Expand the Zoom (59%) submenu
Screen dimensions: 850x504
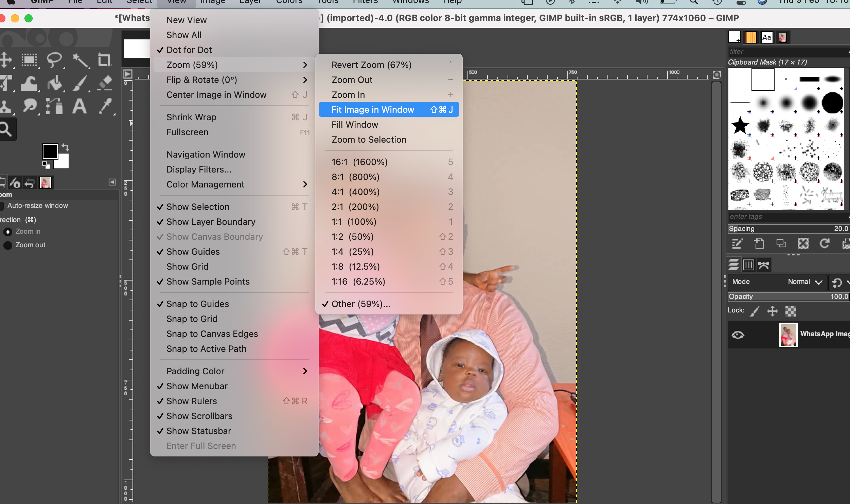pyautogui.click(x=234, y=65)
